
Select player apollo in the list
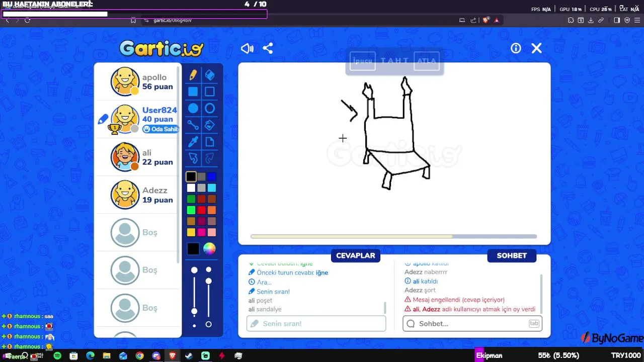coord(137,81)
